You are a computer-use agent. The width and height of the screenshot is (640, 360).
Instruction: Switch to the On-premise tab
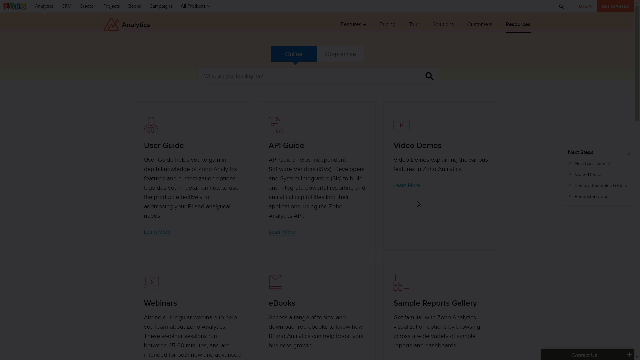[340, 54]
